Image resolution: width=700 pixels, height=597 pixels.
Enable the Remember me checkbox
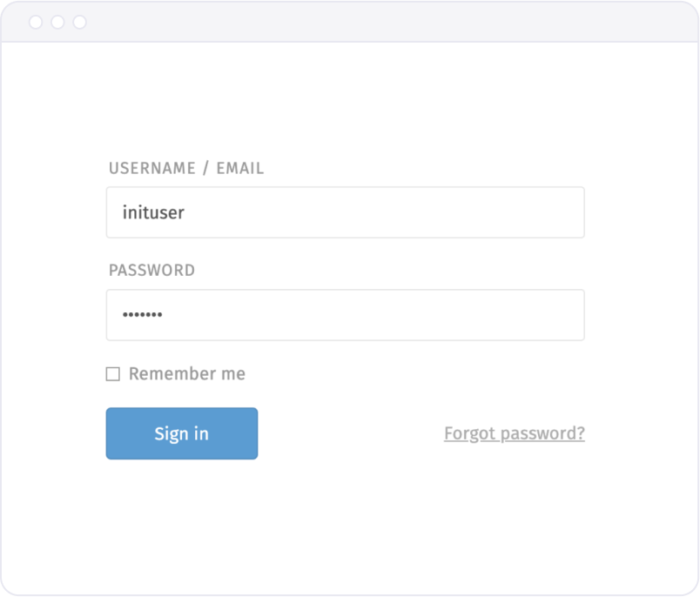[112, 373]
